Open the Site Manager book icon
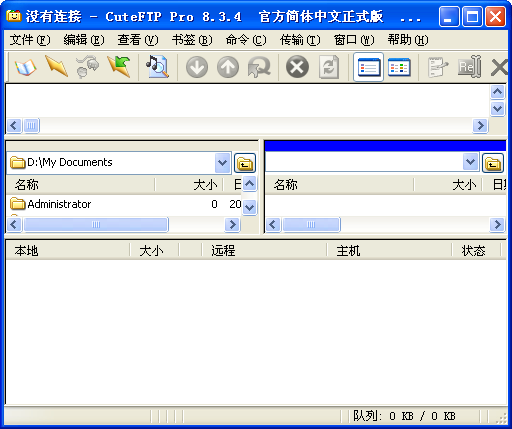512x429 pixels. [x=26, y=67]
